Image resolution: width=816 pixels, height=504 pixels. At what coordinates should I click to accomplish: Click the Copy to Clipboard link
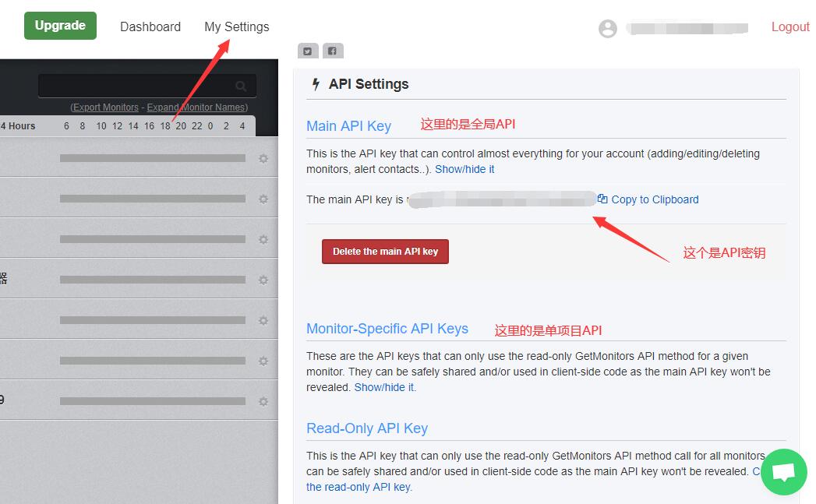pyautogui.click(x=654, y=199)
